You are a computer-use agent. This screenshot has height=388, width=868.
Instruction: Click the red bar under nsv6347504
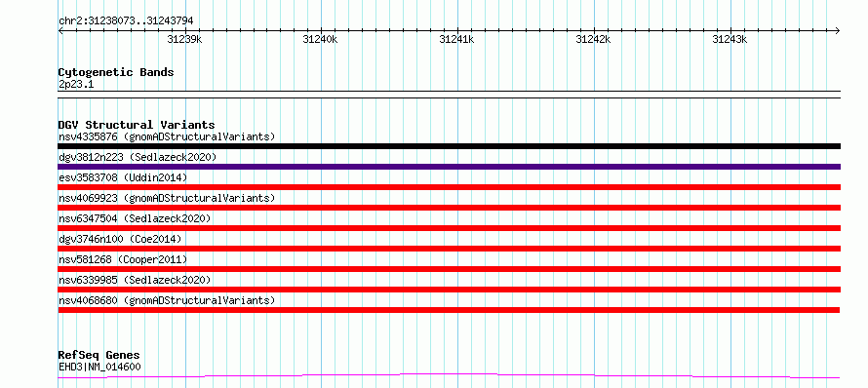click(x=449, y=228)
